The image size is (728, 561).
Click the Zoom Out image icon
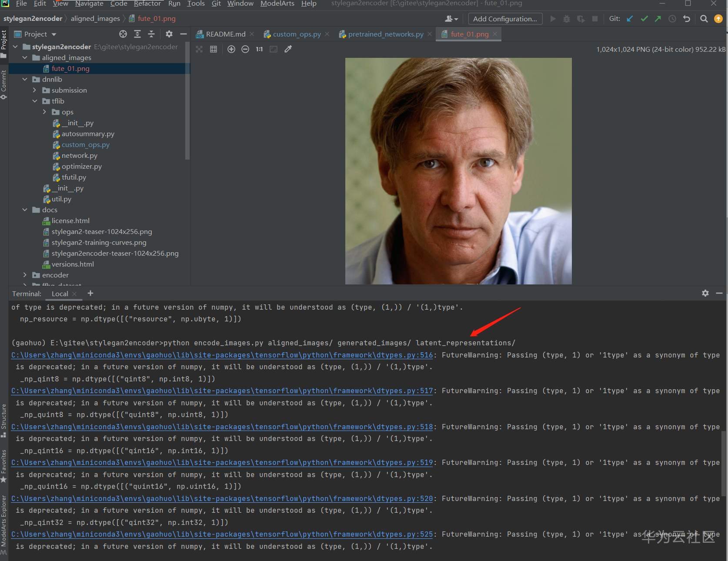(245, 49)
